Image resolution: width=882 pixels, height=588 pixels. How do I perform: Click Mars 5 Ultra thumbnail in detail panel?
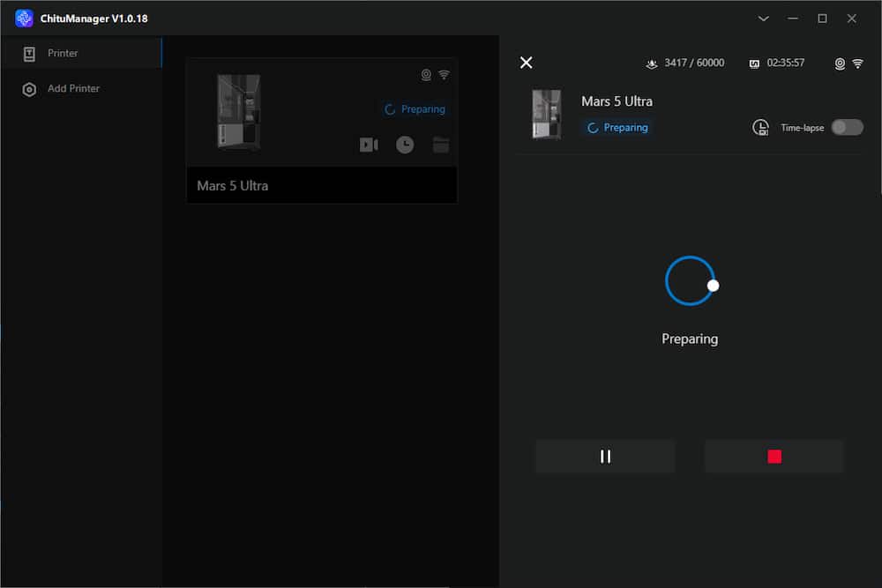(547, 114)
